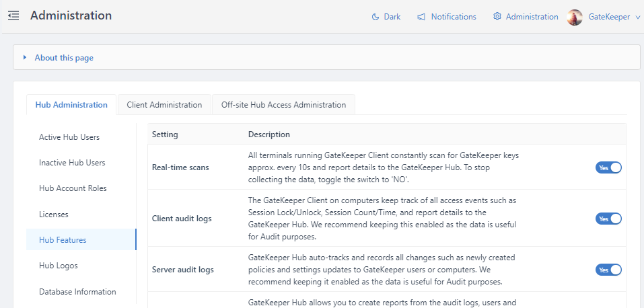The image size is (644, 308).
Task: Switch to the Client Administration tab
Action: coord(164,105)
